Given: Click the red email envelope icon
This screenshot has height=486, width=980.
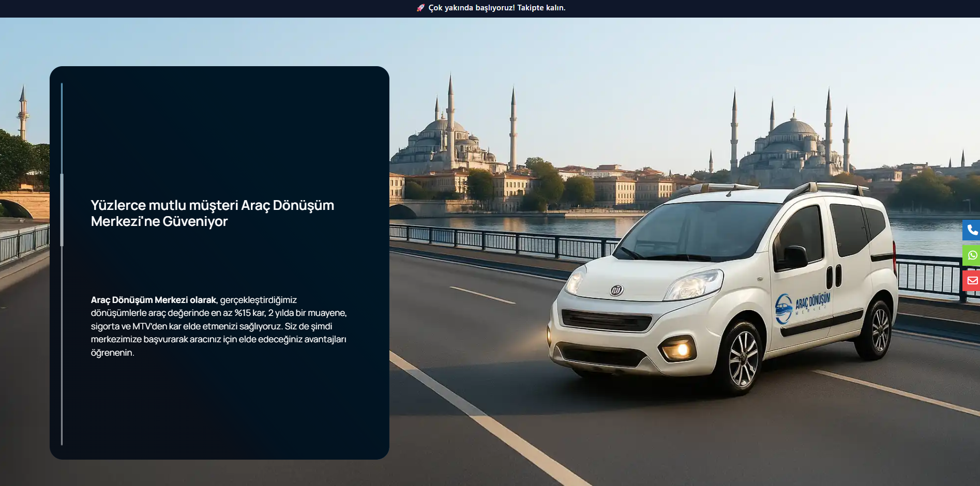Looking at the screenshot, I should tap(972, 281).
